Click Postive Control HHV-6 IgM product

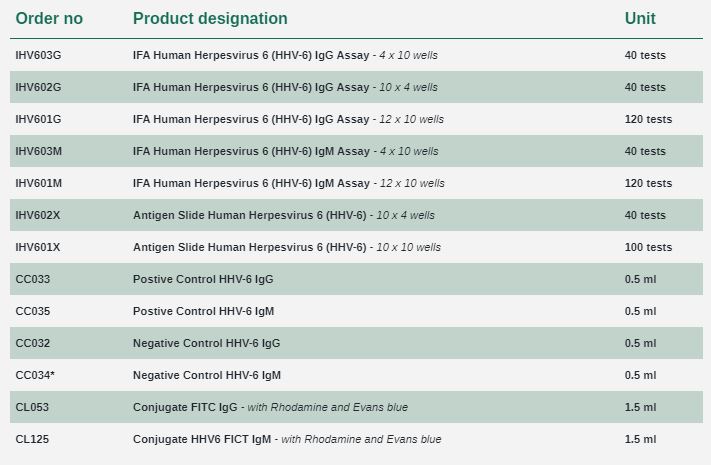203,311
